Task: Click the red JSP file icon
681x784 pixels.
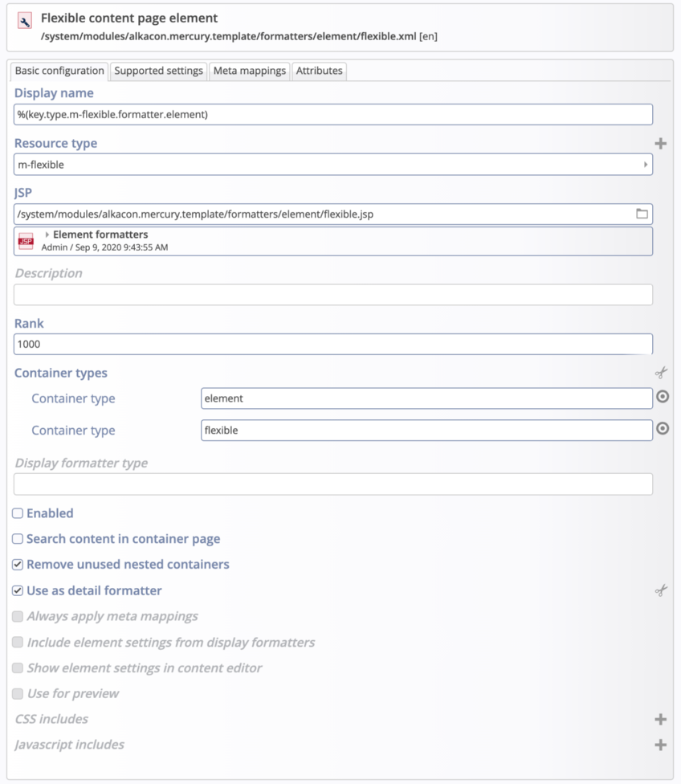Action: click(x=26, y=241)
